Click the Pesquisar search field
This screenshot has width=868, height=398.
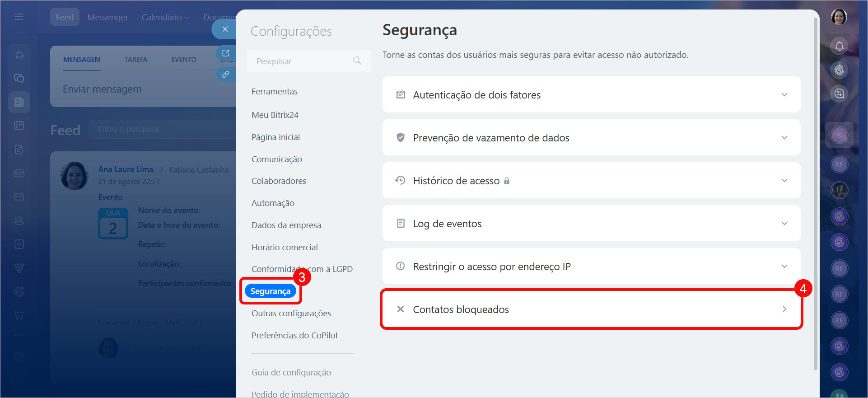tap(300, 61)
